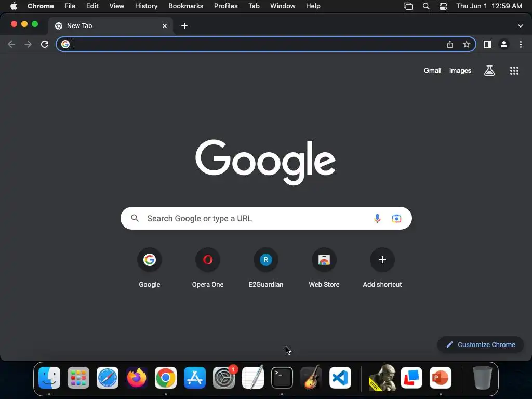Reload the current page

click(45, 44)
